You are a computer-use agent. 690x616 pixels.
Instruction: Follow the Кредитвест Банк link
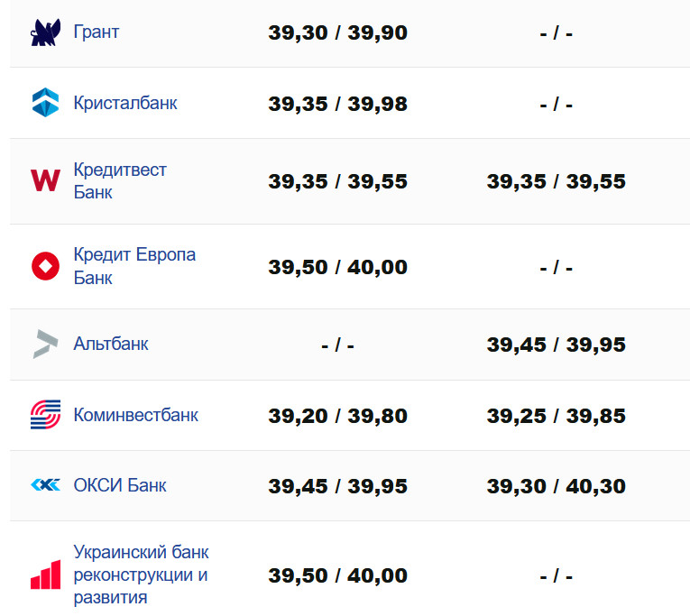(x=120, y=180)
